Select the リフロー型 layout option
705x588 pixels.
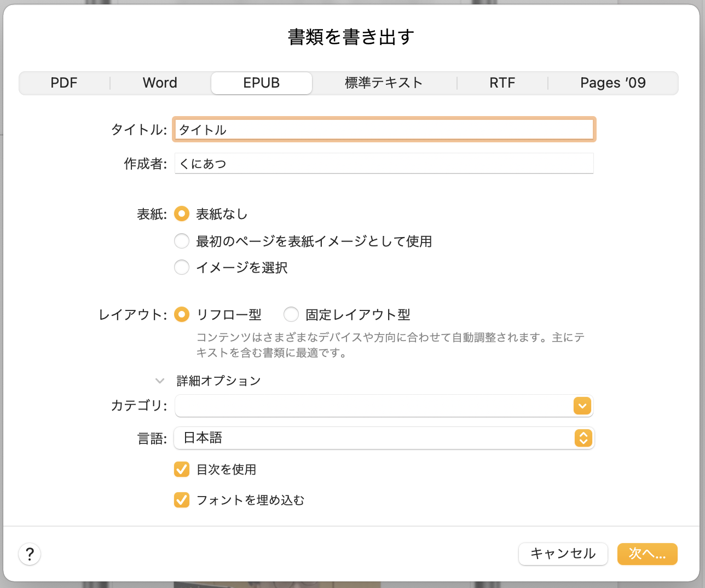[181, 314]
